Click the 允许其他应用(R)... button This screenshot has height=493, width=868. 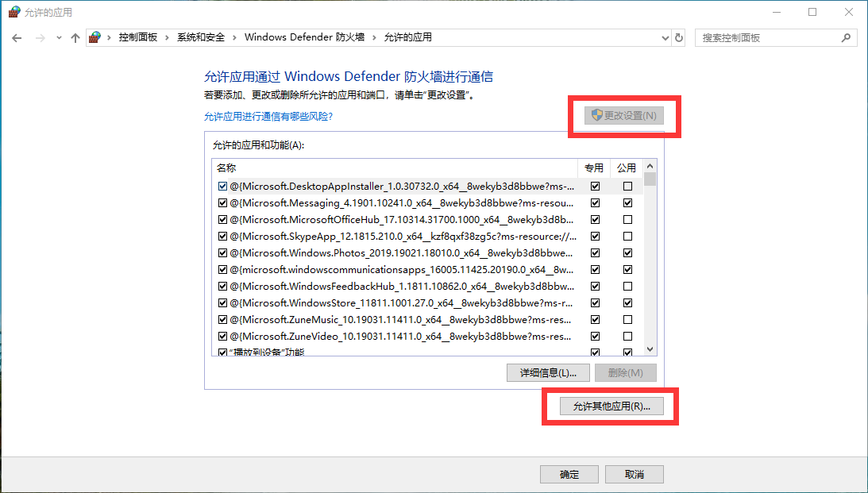[x=611, y=406]
